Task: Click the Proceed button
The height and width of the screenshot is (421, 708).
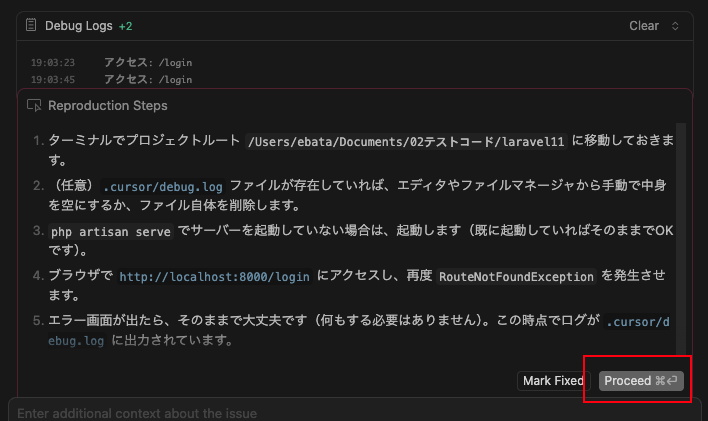Action: (628, 381)
